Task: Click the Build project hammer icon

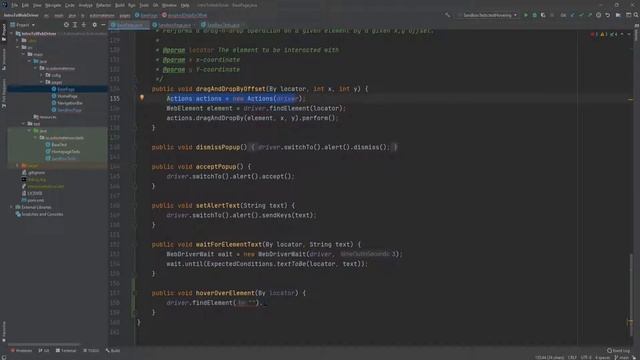Action: click(x=448, y=15)
